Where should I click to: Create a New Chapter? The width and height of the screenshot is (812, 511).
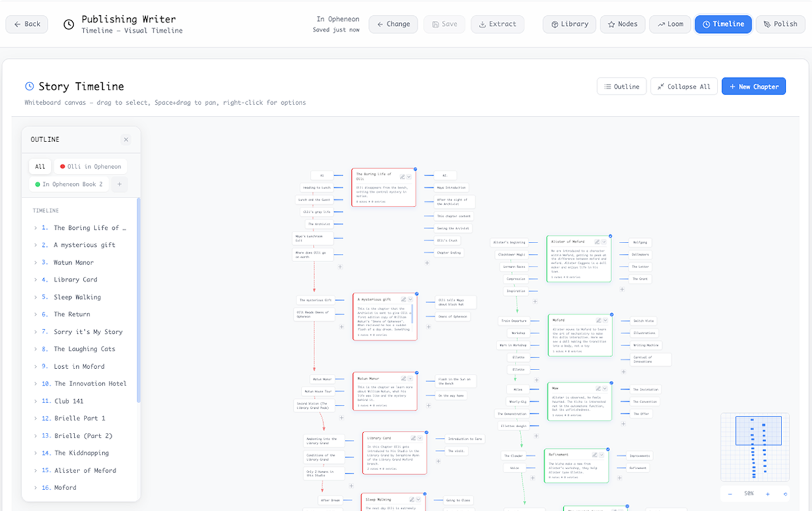(754, 86)
